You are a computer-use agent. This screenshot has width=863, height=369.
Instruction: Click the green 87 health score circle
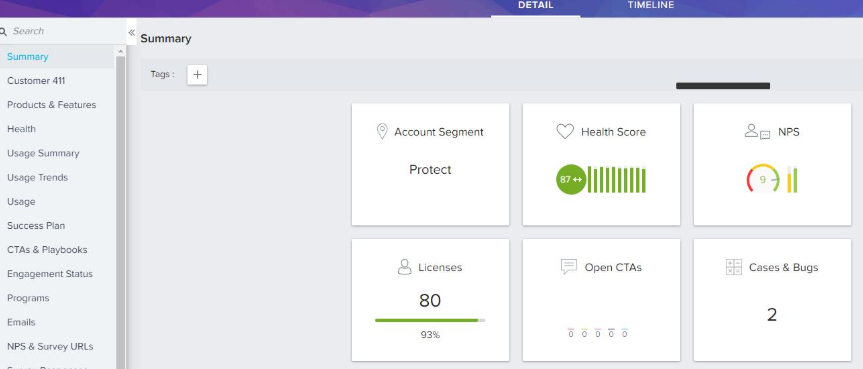pos(571,180)
